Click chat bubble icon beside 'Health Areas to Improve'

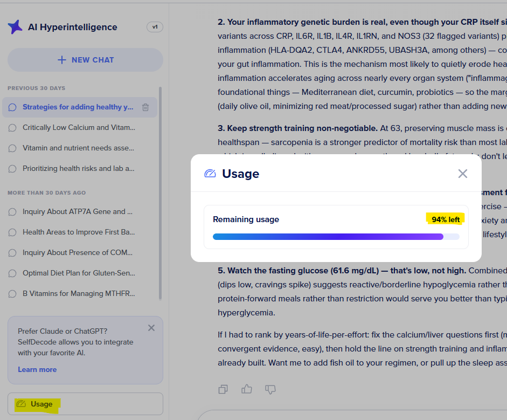[x=12, y=232]
